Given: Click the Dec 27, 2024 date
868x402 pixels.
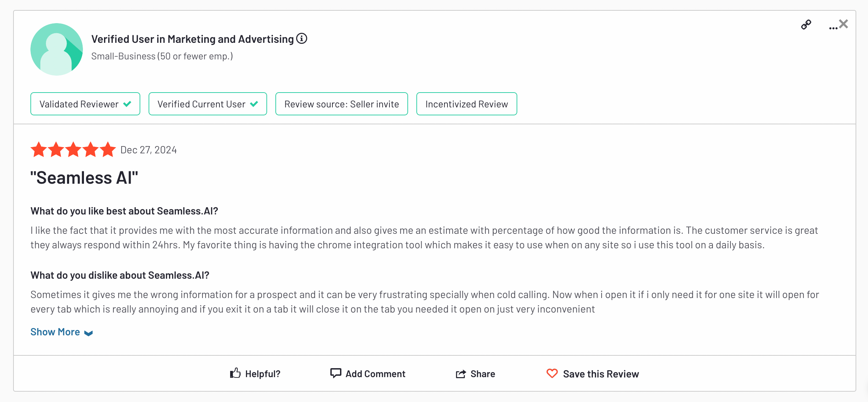Looking at the screenshot, I should [x=149, y=150].
